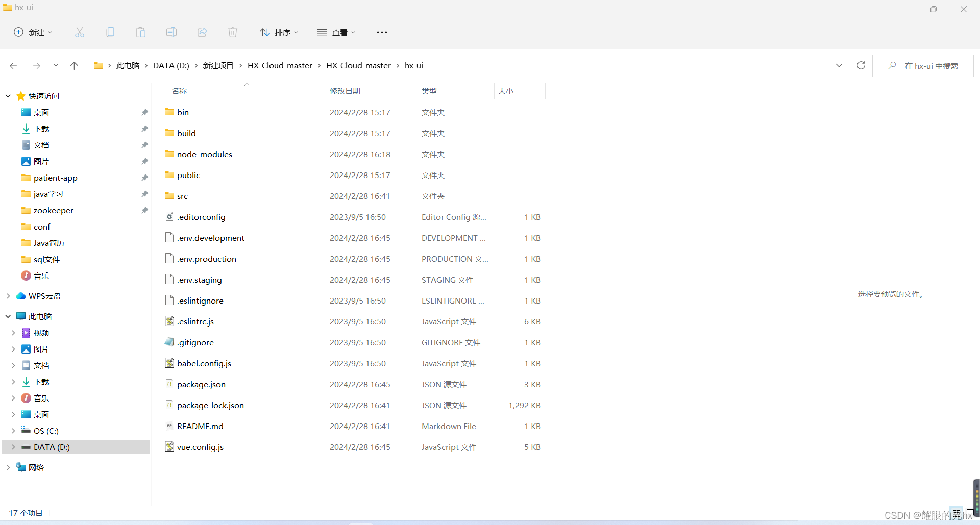Viewport: 980px width, 525px height.
Task: Open patient-app in quick access
Action: pyautogui.click(x=55, y=178)
